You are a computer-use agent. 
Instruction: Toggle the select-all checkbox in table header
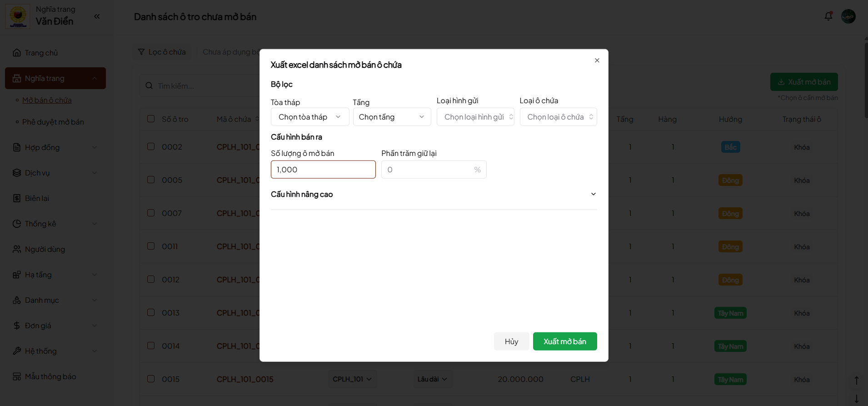(x=151, y=119)
